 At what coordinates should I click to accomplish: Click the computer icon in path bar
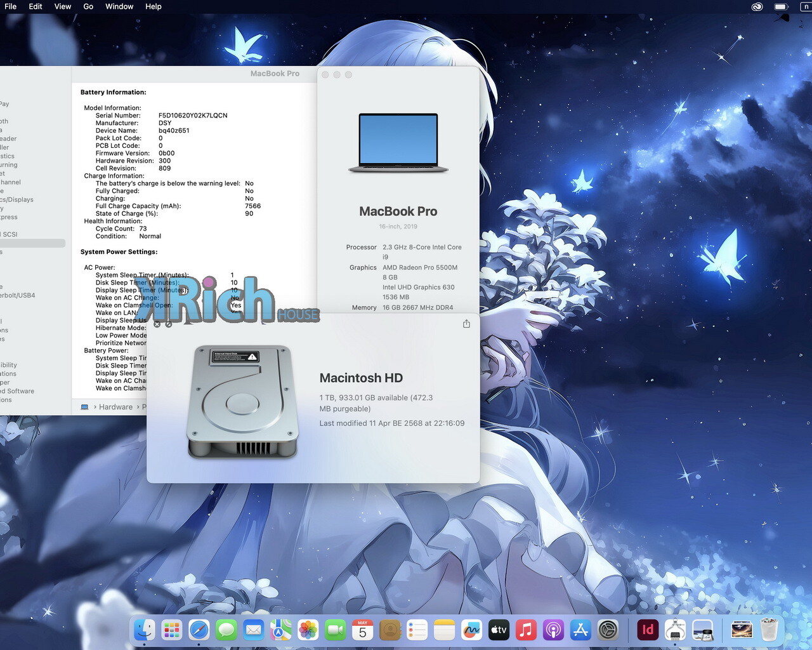[85, 407]
